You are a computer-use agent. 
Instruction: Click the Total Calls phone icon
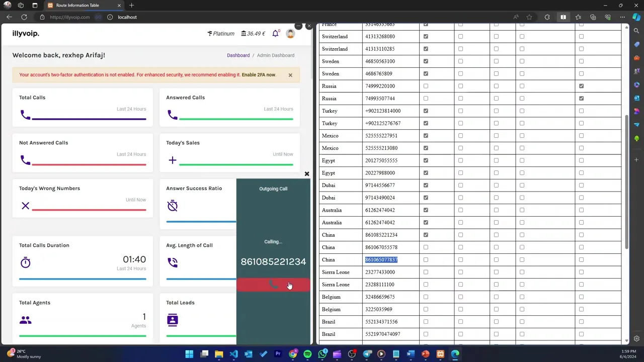25,115
